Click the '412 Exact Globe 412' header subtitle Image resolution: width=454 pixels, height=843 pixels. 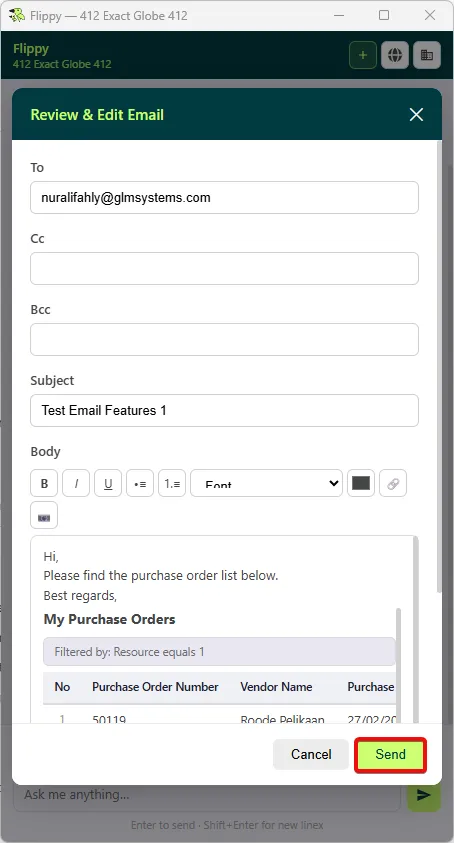[x=62, y=64]
